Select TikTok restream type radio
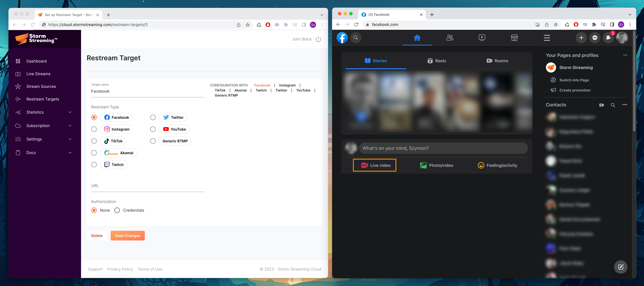644x286 pixels. [94, 141]
